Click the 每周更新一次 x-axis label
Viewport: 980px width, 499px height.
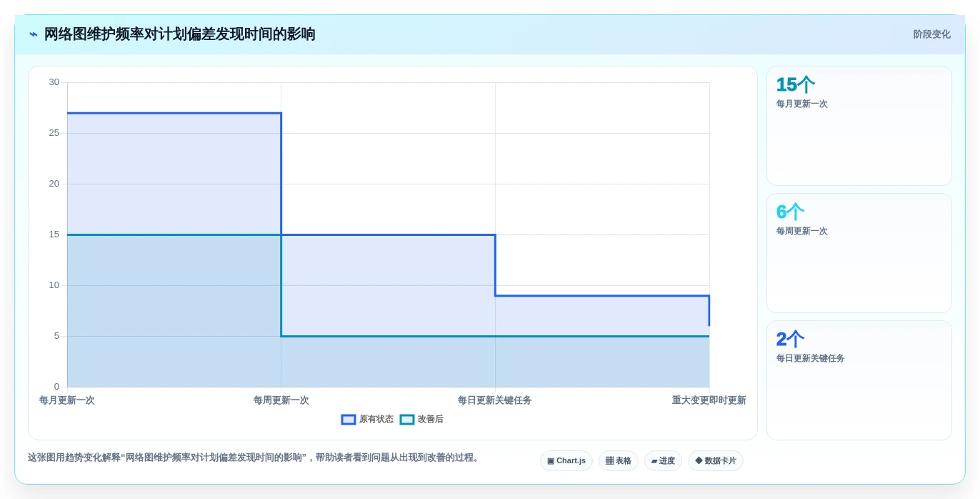click(281, 400)
